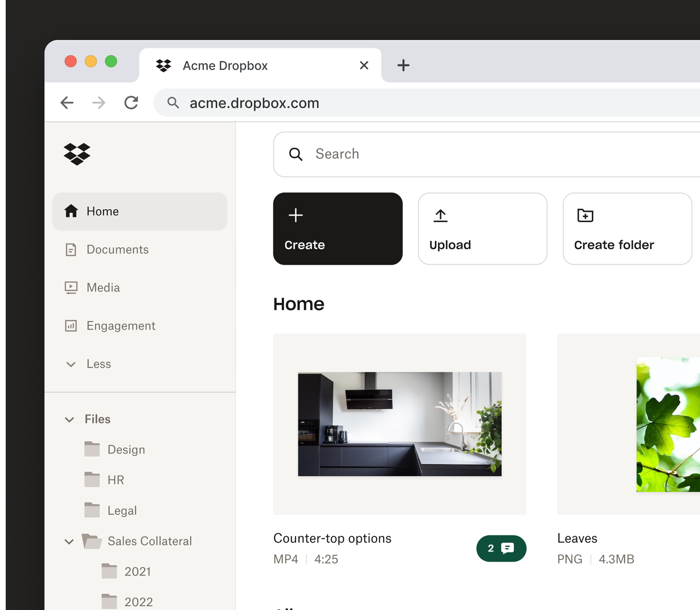
Task: Click the black Create button
Action: pyautogui.click(x=338, y=229)
